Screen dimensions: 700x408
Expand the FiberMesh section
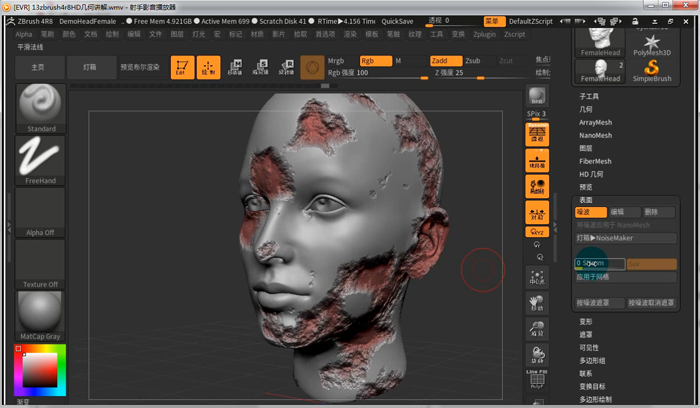click(x=595, y=161)
